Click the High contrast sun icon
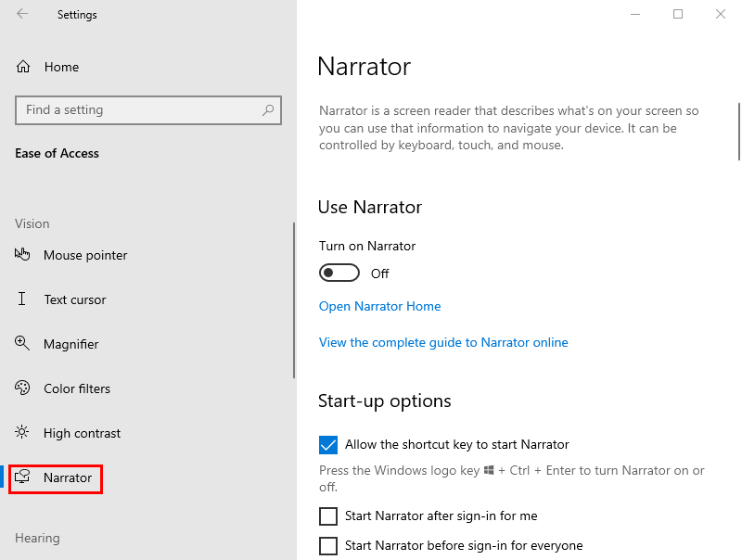This screenshot has width=742, height=560. [x=21, y=432]
